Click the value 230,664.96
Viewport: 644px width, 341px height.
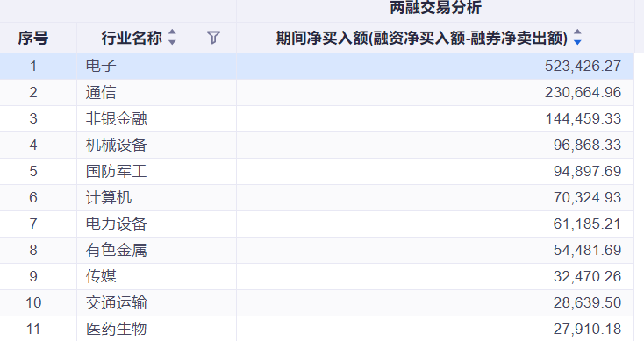583,92
